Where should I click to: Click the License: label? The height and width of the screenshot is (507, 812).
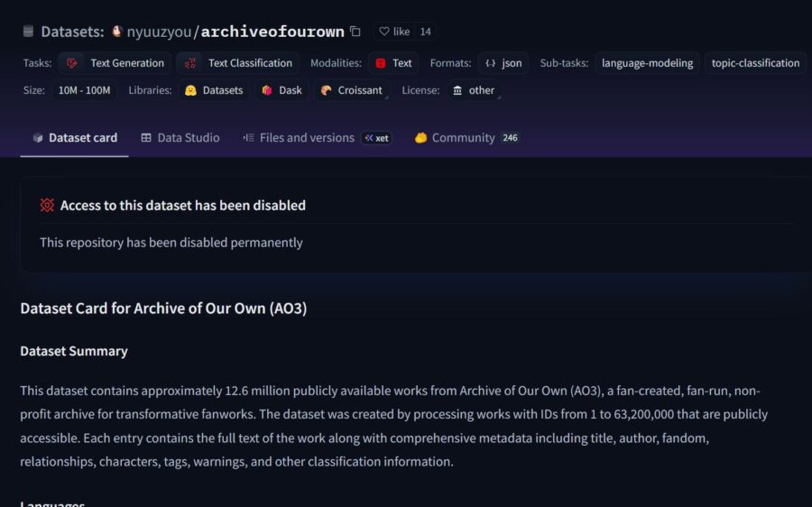coord(420,90)
